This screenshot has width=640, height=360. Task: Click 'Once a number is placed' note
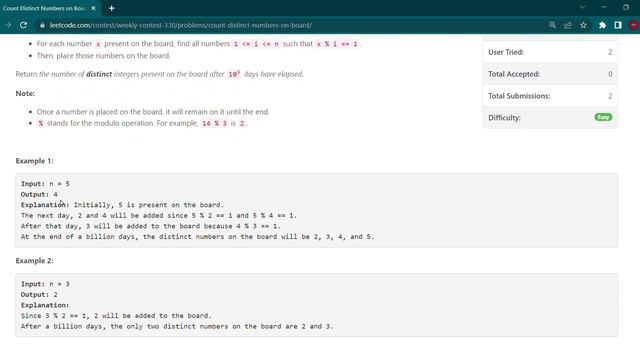point(153,111)
